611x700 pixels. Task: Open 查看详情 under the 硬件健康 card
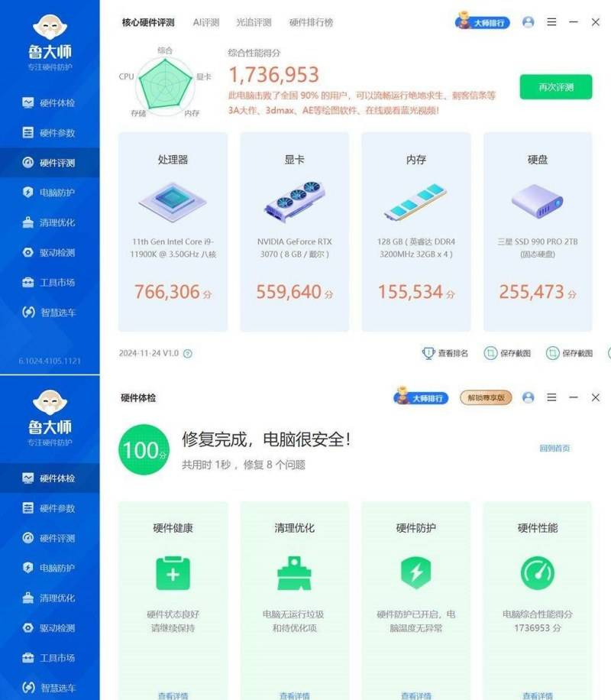[173, 695]
